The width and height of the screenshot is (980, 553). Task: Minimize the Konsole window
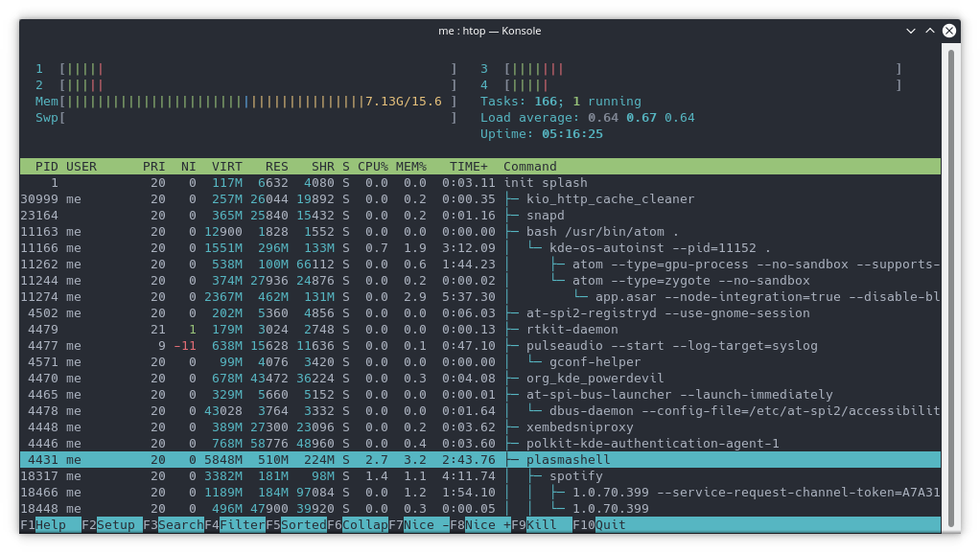pyautogui.click(x=911, y=31)
